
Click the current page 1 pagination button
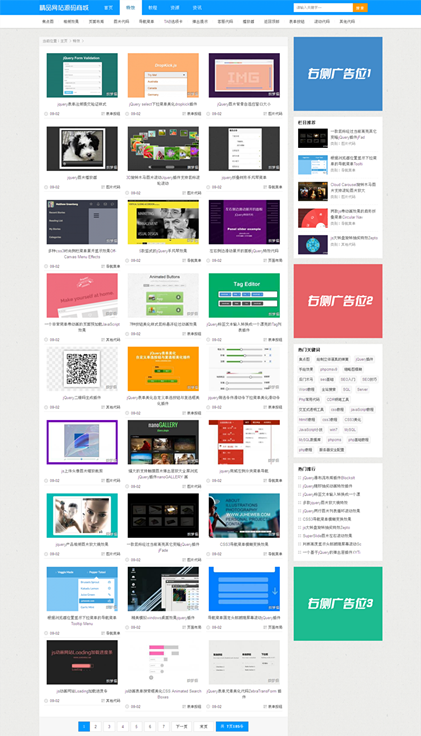pos(84,726)
